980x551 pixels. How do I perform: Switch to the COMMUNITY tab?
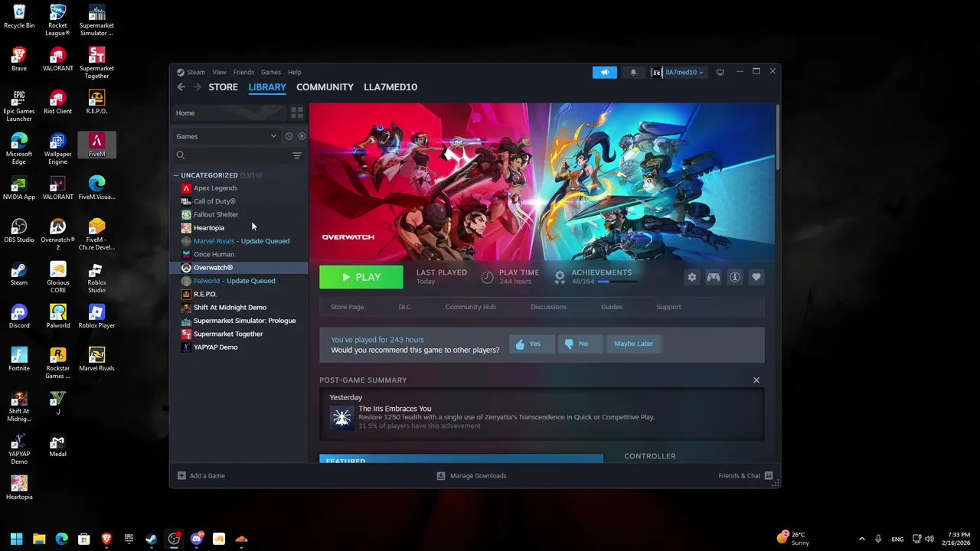click(x=325, y=87)
